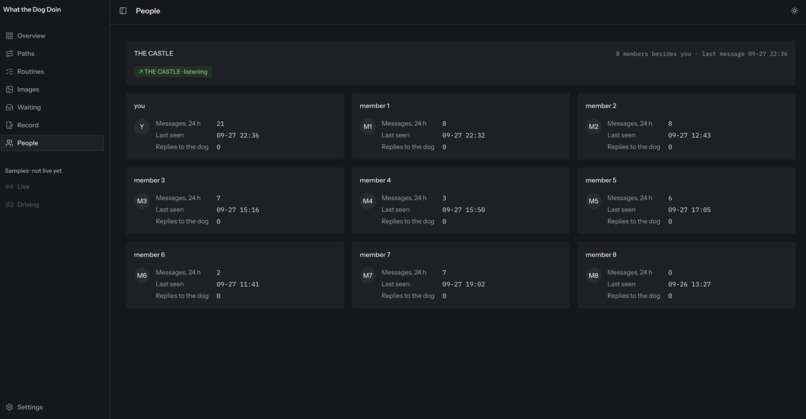
Task: Click the M7 avatar badge
Action: [368, 276]
